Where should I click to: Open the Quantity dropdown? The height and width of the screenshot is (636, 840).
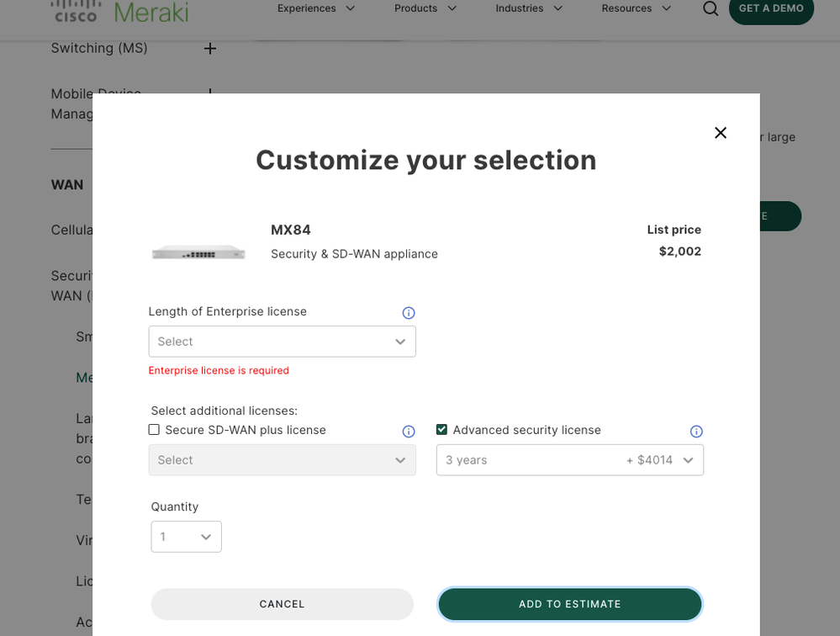pos(186,537)
